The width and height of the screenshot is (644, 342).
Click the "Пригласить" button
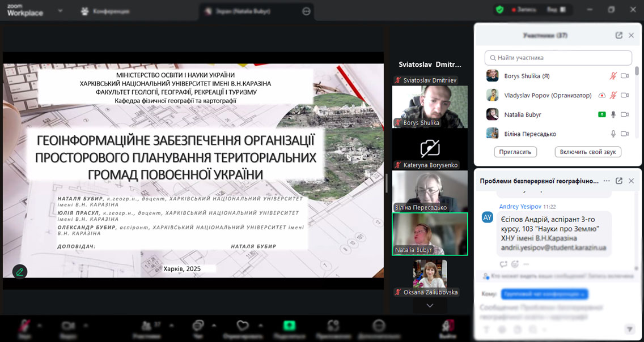coord(515,152)
